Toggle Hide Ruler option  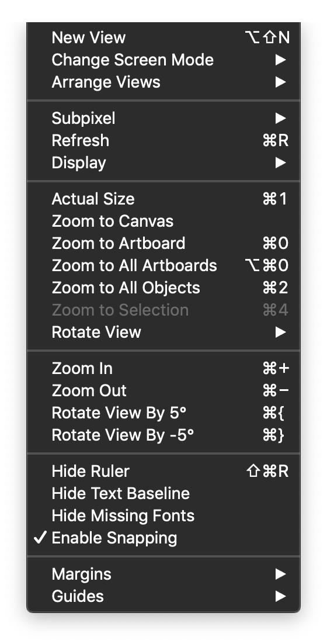pyautogui.click(x=163, y=471)
